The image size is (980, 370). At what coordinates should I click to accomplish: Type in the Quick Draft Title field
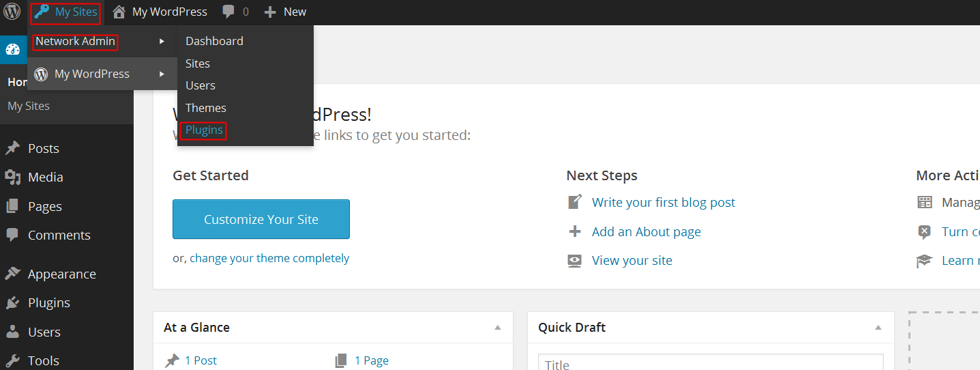click(x=710, y=363)
